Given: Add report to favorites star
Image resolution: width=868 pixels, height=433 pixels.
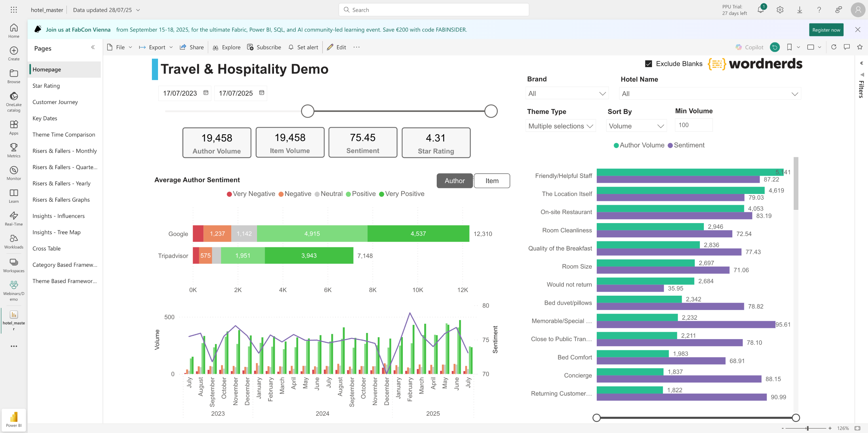Looking at the screenshot, I should pyautogui.click(x=860, y=47).
